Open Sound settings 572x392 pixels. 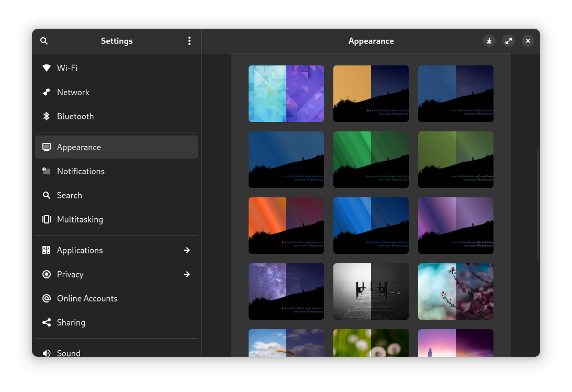(x=117, y=350)
